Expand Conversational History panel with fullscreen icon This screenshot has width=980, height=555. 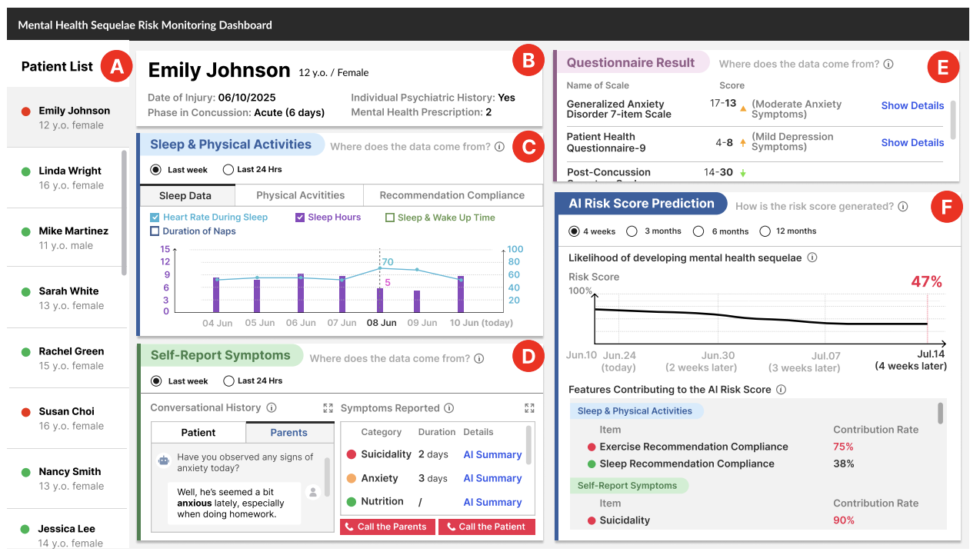pos(328,408)
